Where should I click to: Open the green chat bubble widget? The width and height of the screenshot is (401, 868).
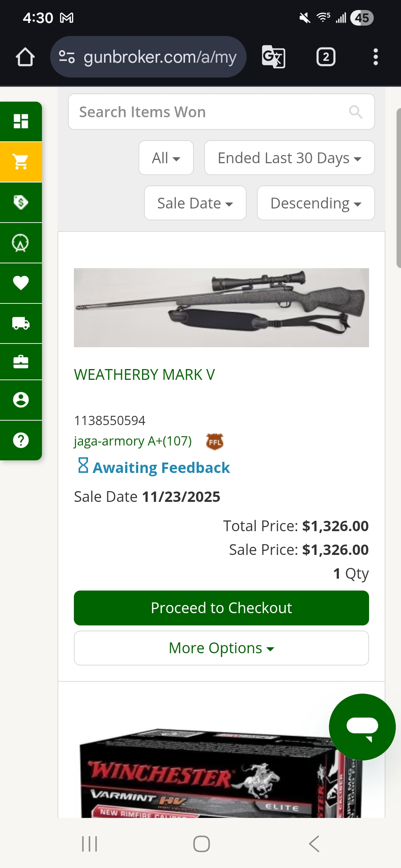362,727
